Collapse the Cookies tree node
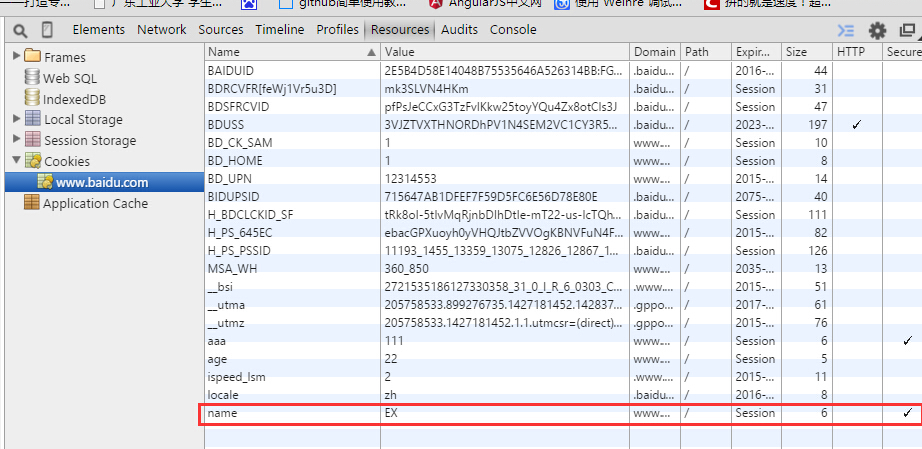Viewport: 922px width, 449px height. [16, 161]
